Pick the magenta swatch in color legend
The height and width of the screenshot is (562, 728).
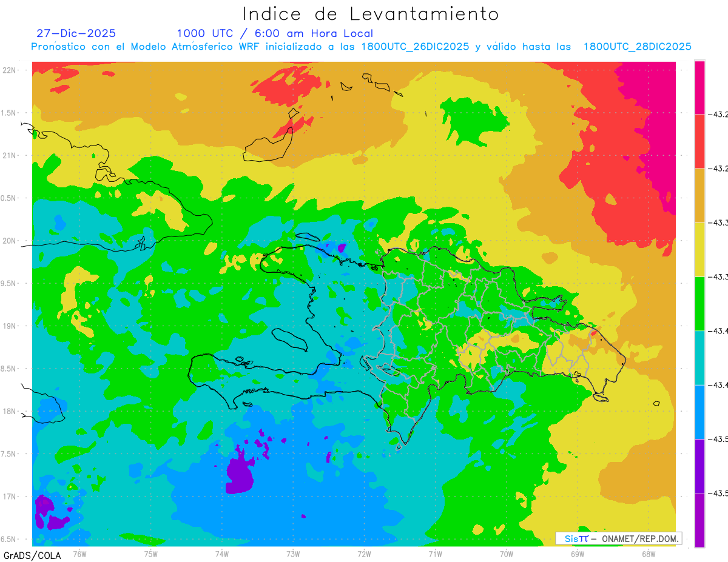(699, 87)
